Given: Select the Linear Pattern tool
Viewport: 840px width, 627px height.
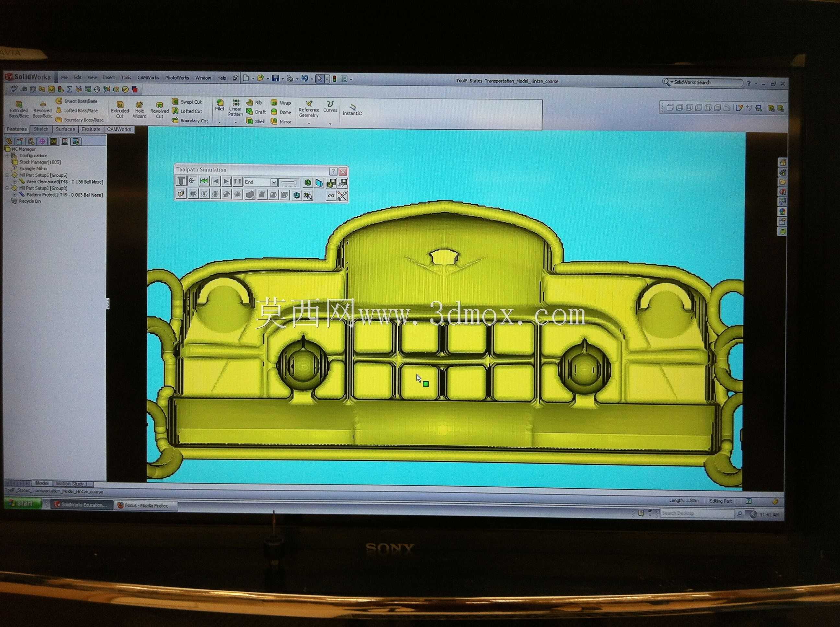Looking at the screenshot, I should 236,108.
